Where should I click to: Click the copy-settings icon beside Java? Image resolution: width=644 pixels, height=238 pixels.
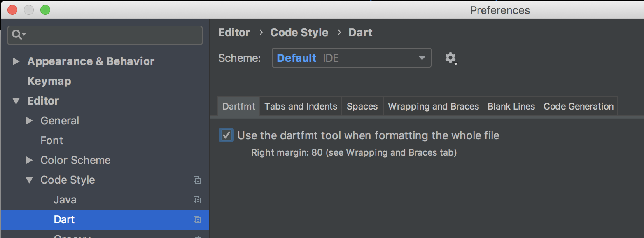pyautogui.click(x=197, y=200)
